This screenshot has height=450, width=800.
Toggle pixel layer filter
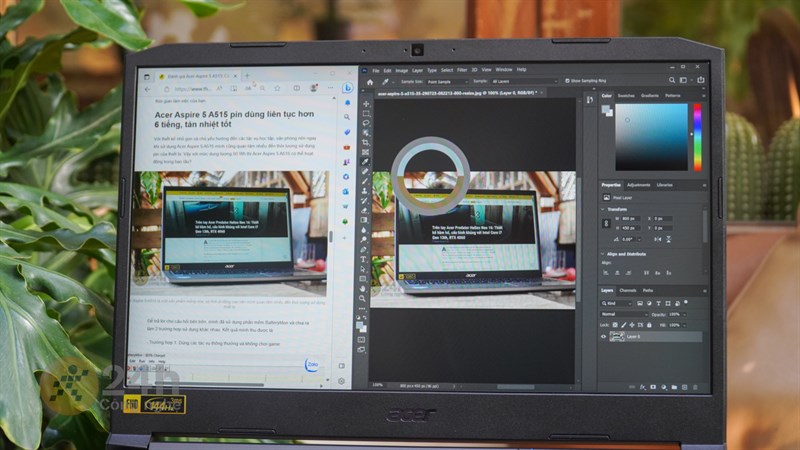pyautogui.click(x=640, y=303)
